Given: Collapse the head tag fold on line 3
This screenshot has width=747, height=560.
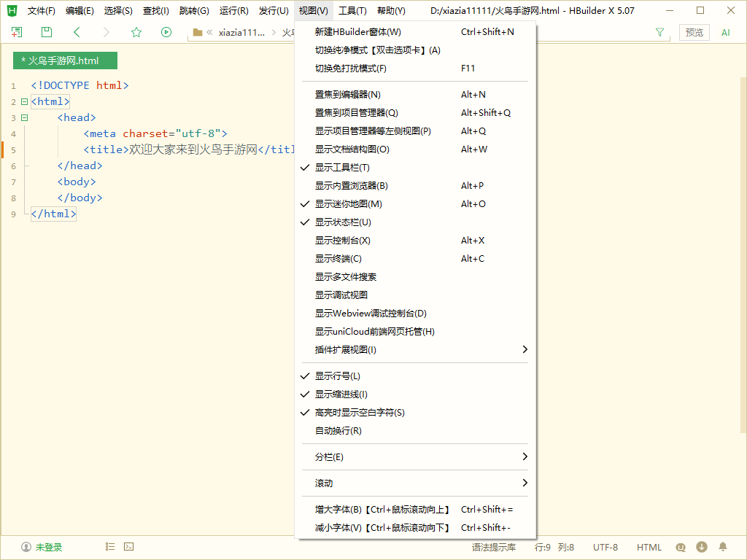Looking at the screenshot, I should click(x=24, y=117).
